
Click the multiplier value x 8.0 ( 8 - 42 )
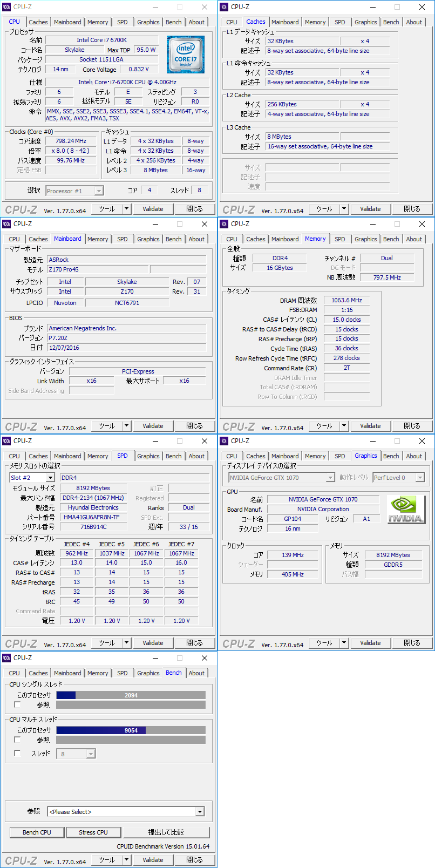click(71, 151)
